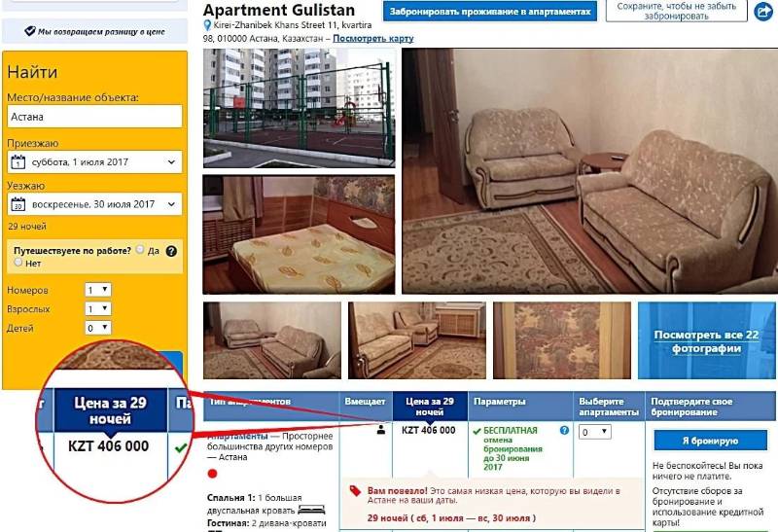
Task: Select Нет for traveling for work
Action: coord(18,262)
